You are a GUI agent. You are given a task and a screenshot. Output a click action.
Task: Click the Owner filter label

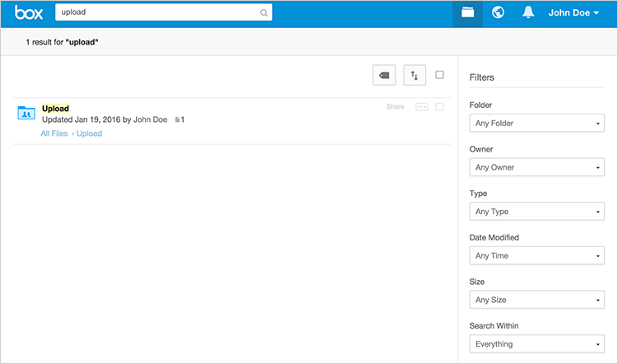tap(481, 149)
